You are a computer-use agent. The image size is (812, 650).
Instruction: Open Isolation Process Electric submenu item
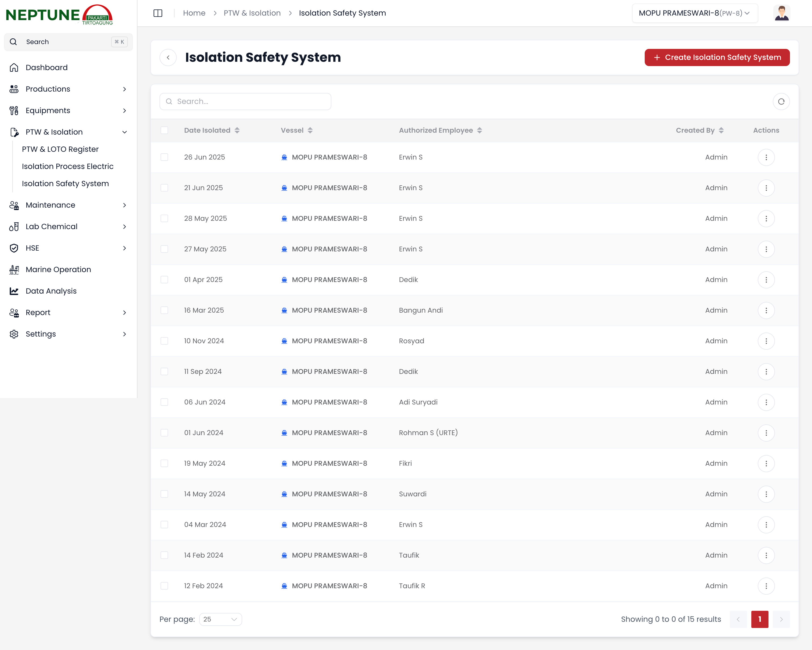pos(67,166)
